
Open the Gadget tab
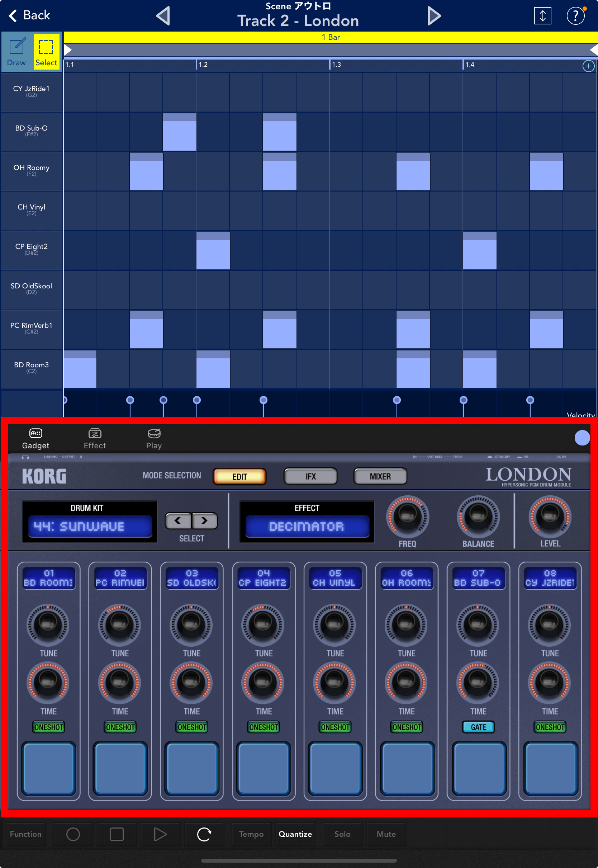pyautogui.click(x=35, y=439)
